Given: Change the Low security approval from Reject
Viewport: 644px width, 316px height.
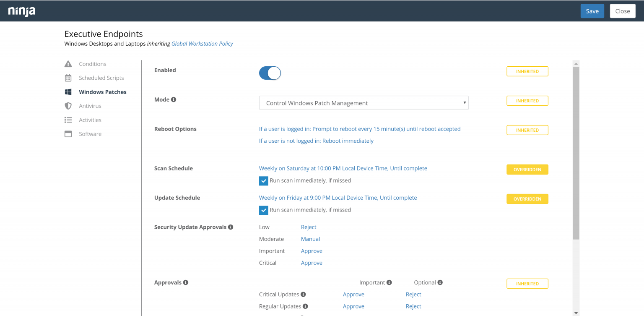Looking at the screenshot, I should coord(309,227).
